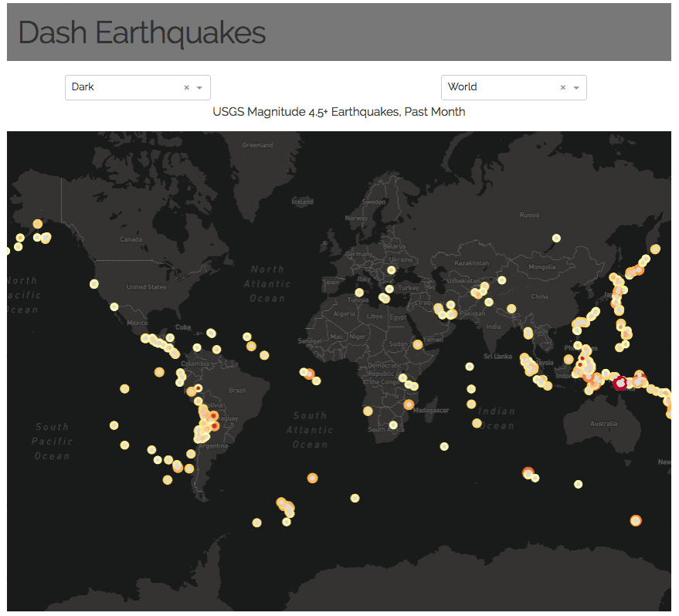The width and height of the screenshot is (679, 616).
Task: Click the USGS Magnitude 4.5+ Earthquakes subtitle
Action: tap(339, 112)
